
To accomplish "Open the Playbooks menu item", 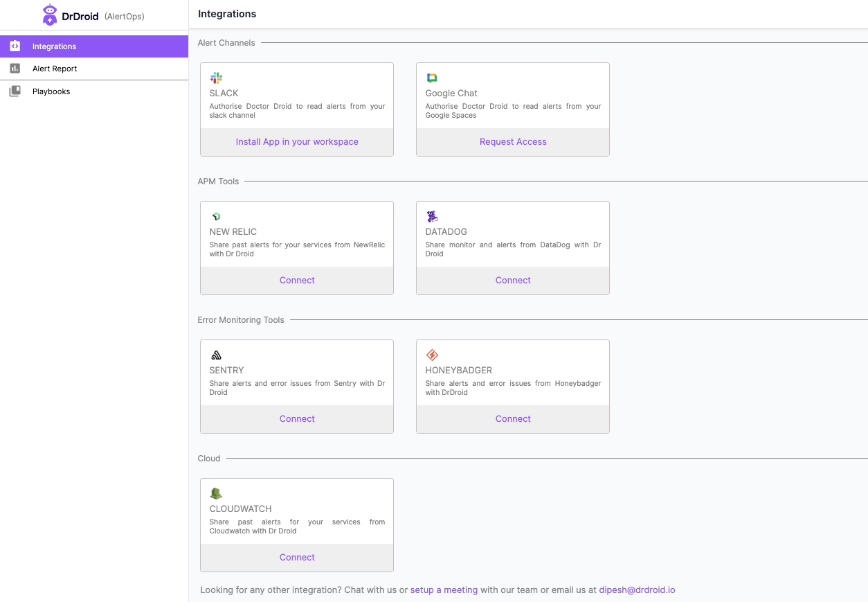I will point(94,91).
